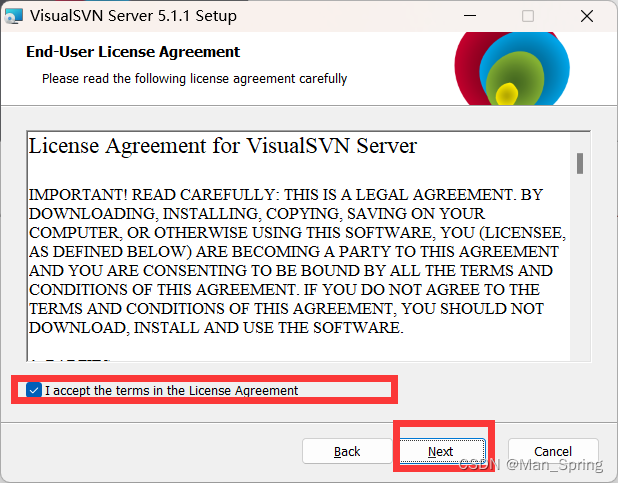The image size is (618, 483).
Task: Go Back to the previous setup page
Action: click(347, 451)
